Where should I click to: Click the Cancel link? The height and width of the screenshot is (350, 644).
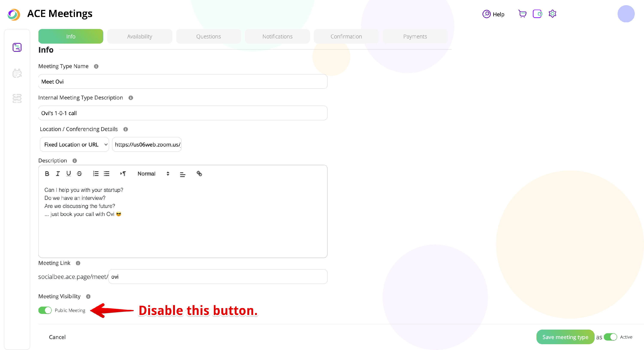point(57,337)
